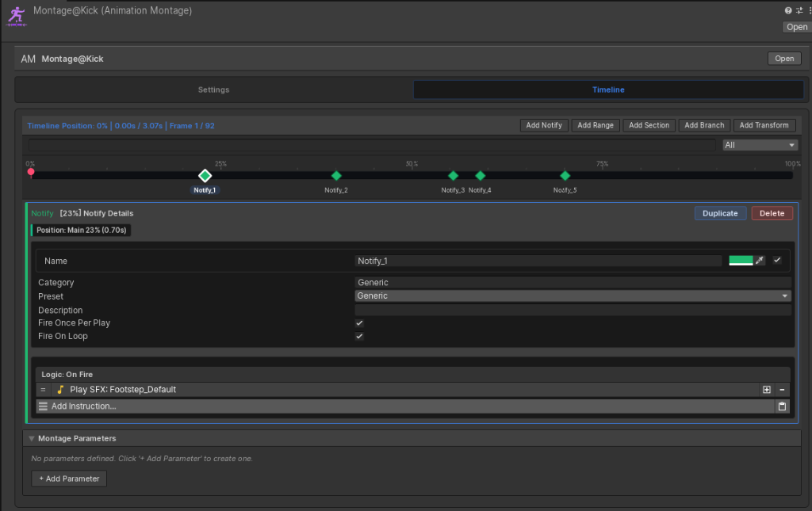Image resolution: width=812 pixels, height=511 pixels.
Task: Click the eyedropper next to the color field
Action: pyautogui.click(x=759, y=261)
